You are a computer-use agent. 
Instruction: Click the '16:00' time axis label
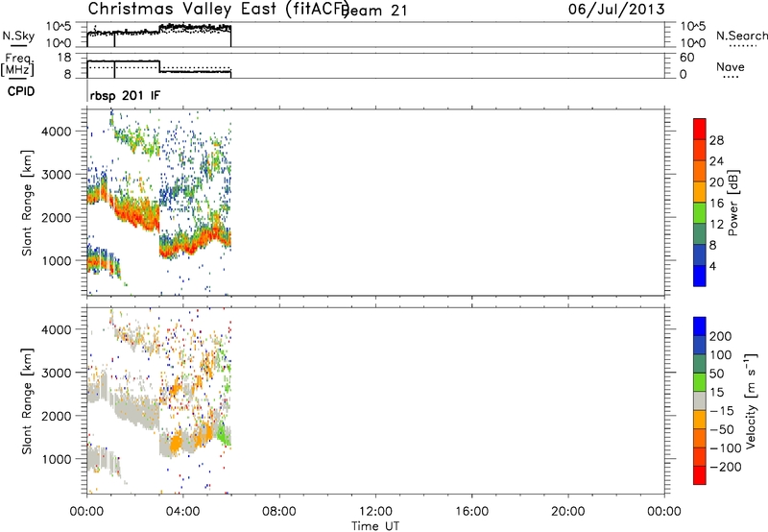pos(471,512)
